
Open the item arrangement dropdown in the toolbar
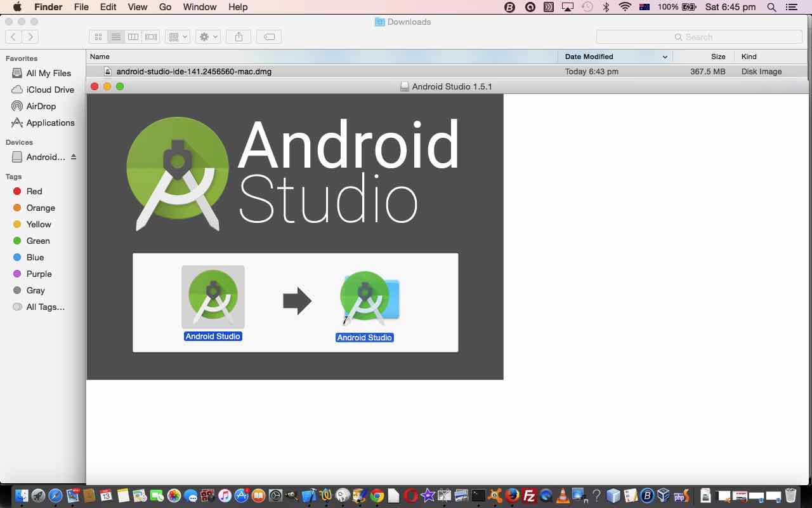pos(178,37)
